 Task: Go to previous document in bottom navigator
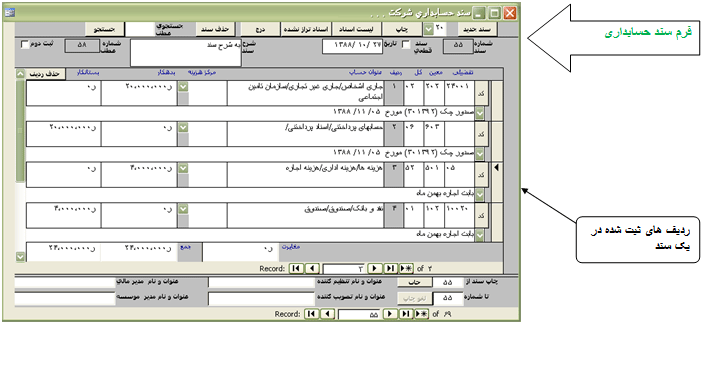coord(327,314)
